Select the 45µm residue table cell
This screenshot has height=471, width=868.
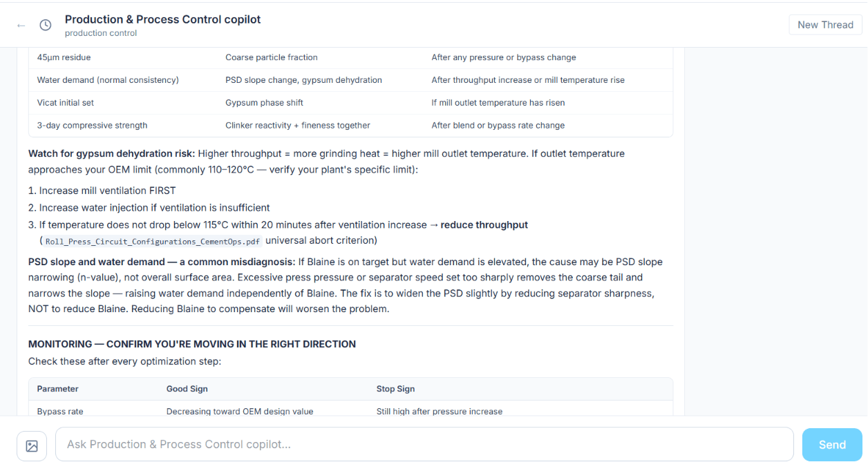[64, 57]
